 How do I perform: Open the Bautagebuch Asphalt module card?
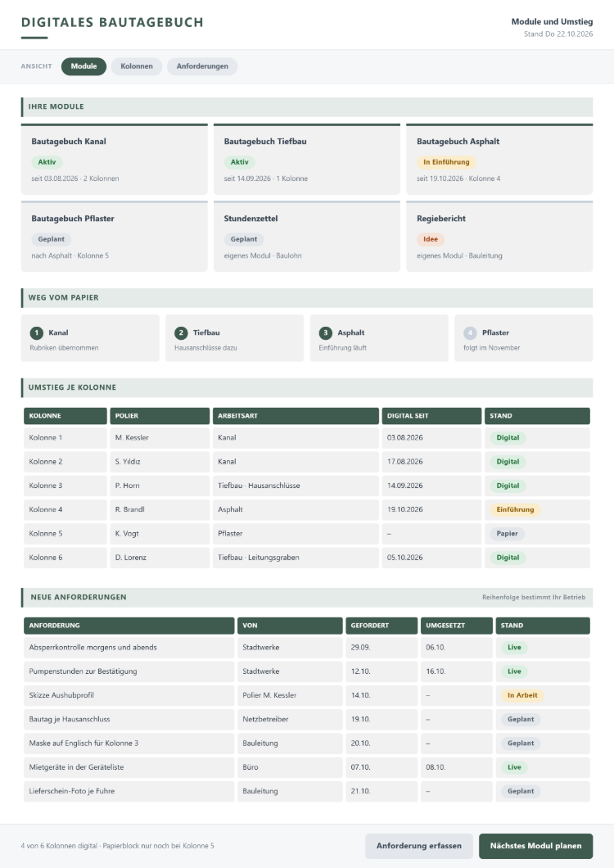click(499, 159)
